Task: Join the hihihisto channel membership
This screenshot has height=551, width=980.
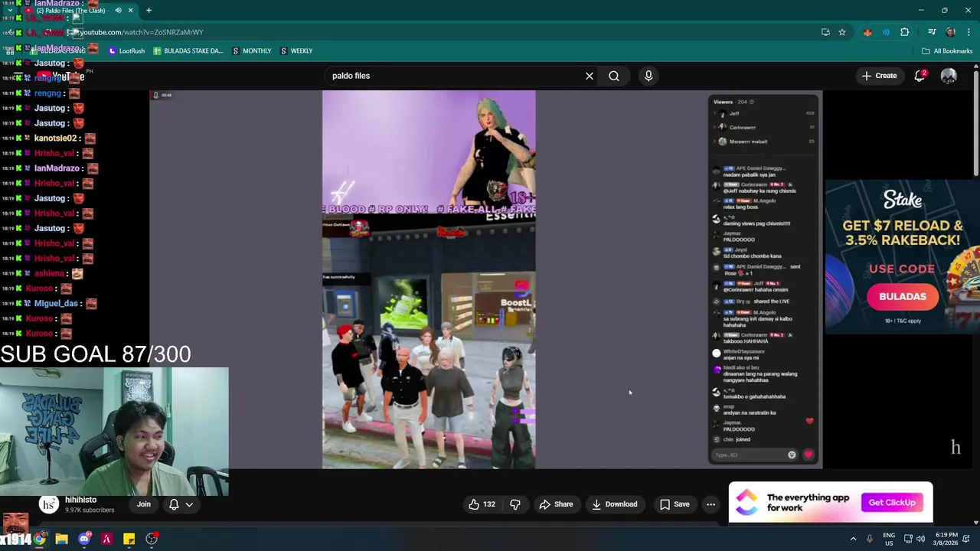Action: [144, 504]
